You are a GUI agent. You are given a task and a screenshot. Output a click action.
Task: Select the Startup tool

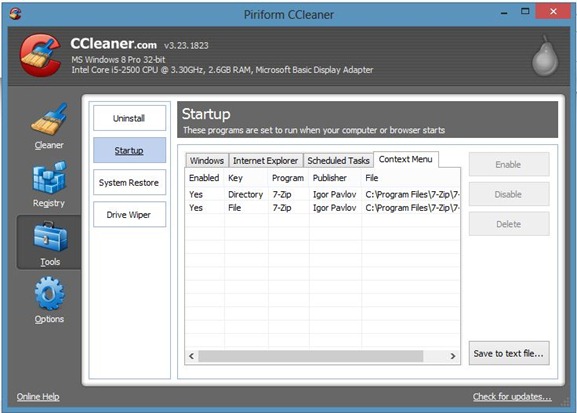coord(130,150)
